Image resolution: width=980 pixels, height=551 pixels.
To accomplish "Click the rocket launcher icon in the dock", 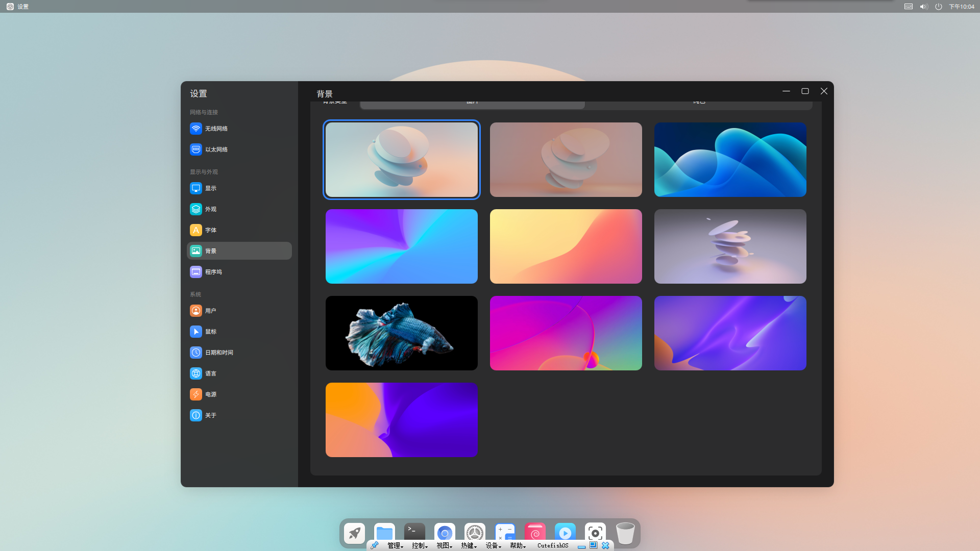I will click(x=354, y=533).
